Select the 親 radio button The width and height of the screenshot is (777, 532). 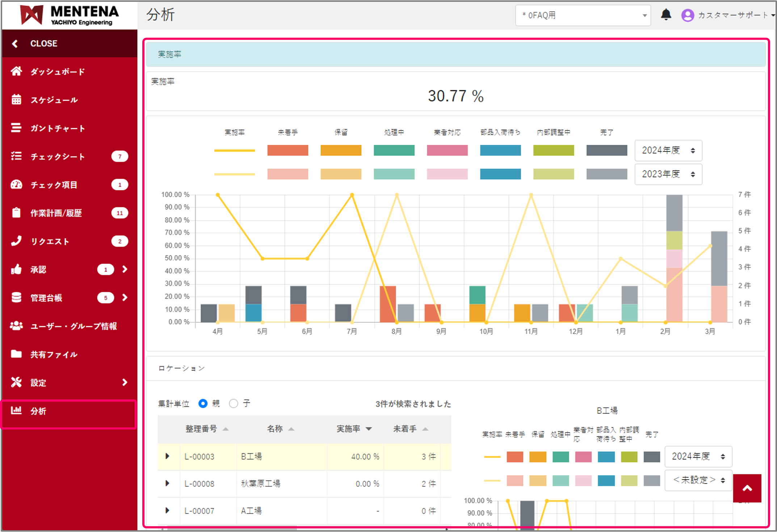point(203,403)
